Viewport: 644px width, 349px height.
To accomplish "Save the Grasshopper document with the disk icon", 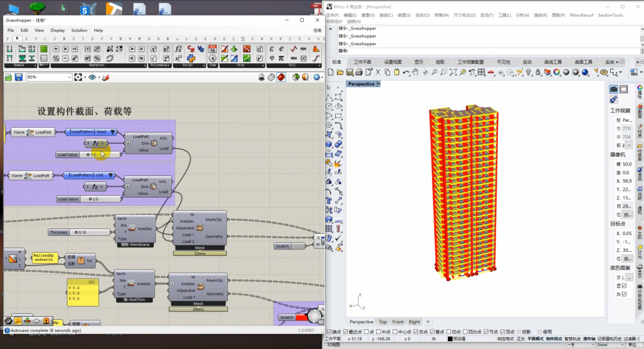I will [x=18, y=77].
